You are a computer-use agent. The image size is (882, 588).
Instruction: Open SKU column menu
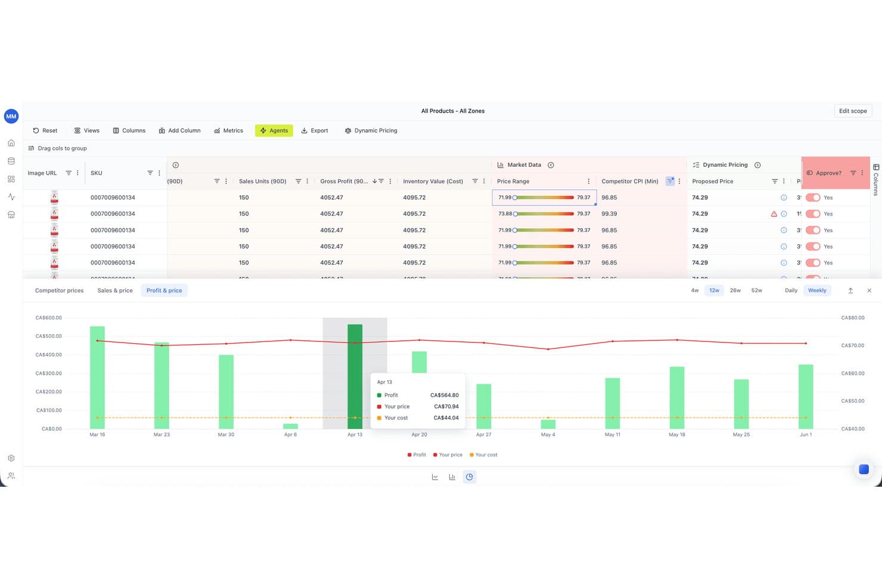pyautogui.click(x=159, y=173)
